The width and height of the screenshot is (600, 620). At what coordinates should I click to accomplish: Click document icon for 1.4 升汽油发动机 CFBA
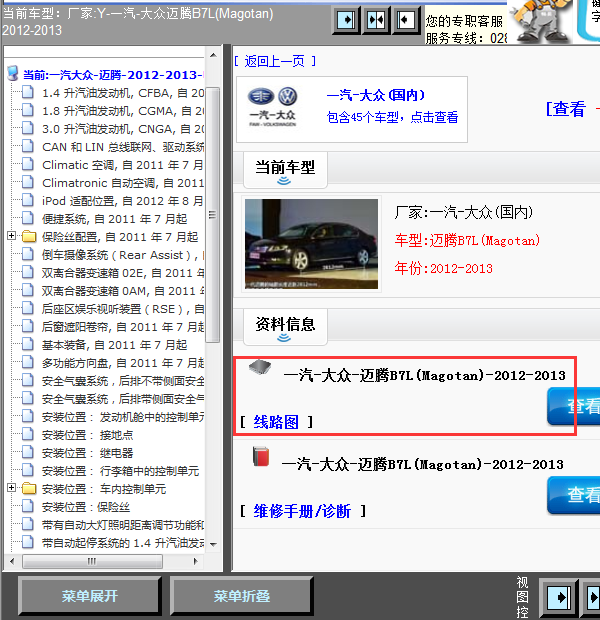28,92
